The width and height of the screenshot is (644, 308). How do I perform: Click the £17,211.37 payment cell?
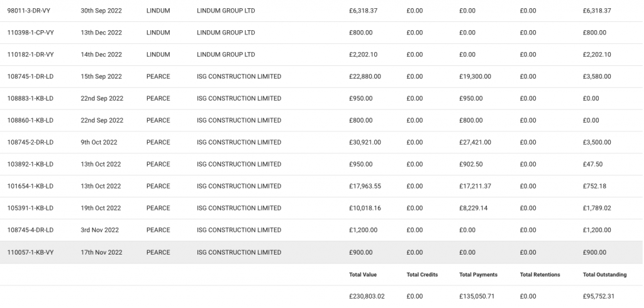tap(475, 187)
